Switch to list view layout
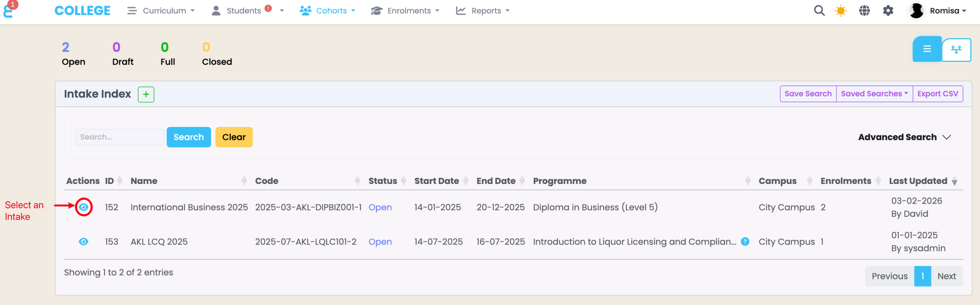This screenshot has height=305, width=980. click(927, 49)
